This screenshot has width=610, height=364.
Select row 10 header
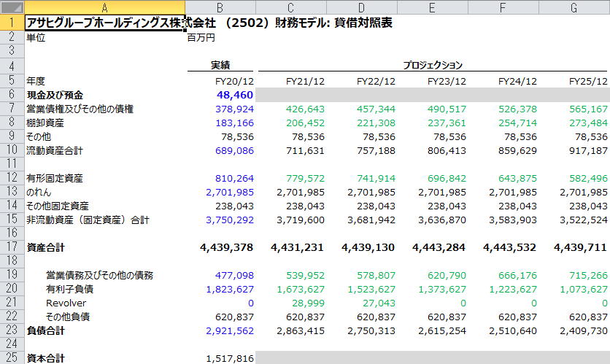[x=12, y=150]
